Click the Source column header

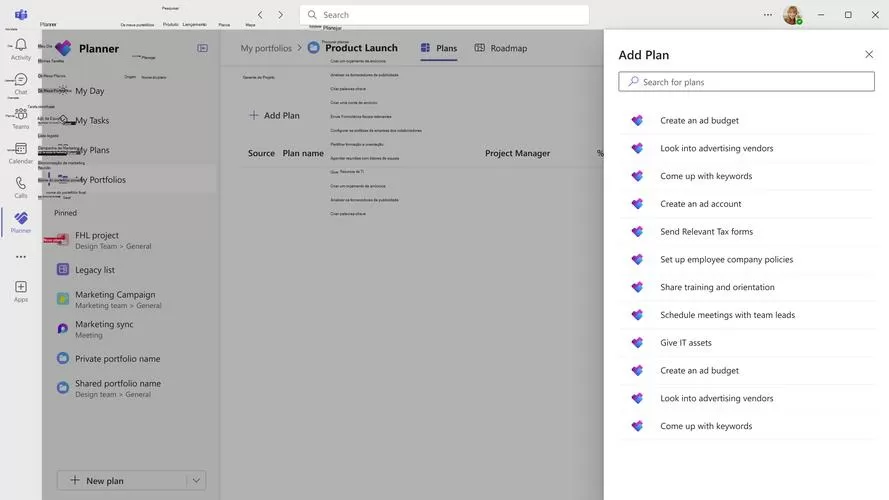click(261, 153)
